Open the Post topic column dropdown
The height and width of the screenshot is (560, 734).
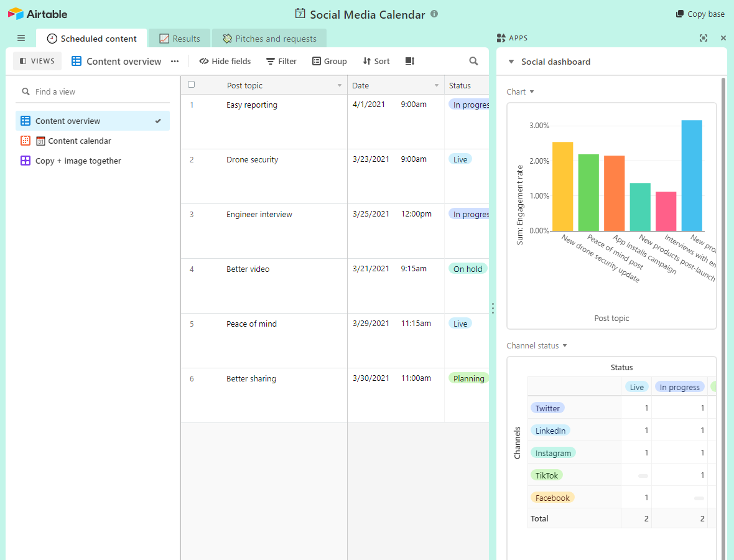tap(340, 85)
